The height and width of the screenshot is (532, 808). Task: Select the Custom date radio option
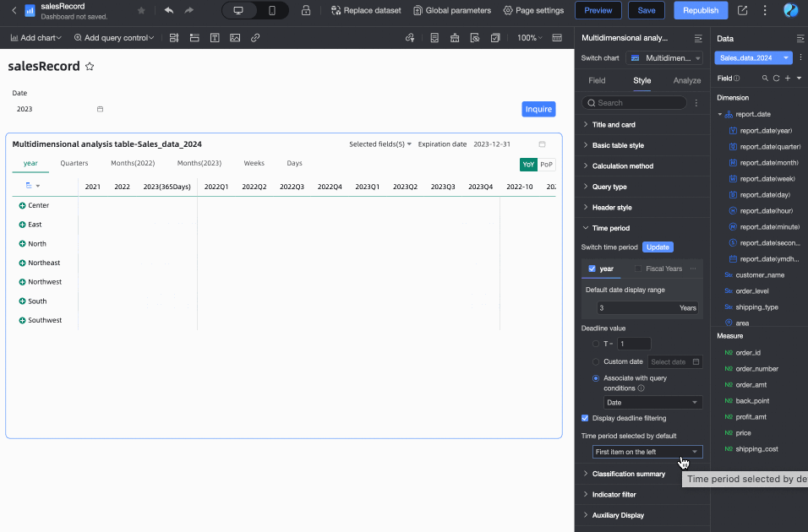tap(596, 361)
